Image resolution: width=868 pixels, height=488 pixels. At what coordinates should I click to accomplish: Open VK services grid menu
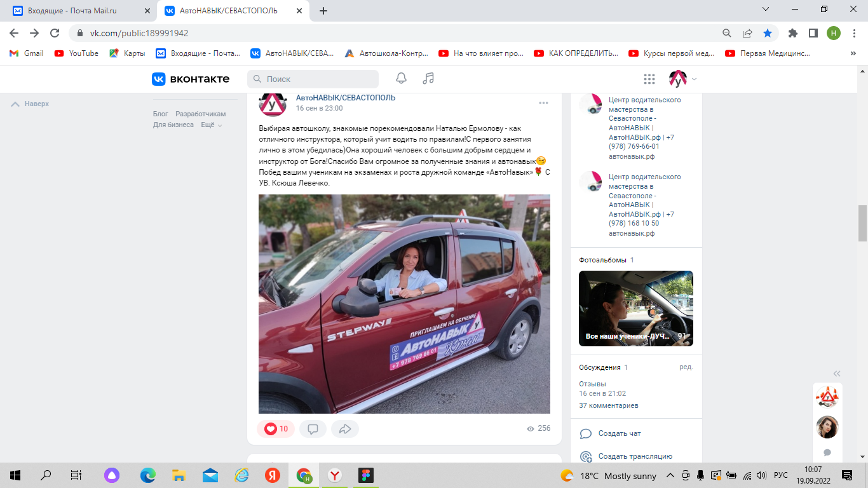point(649,79)
